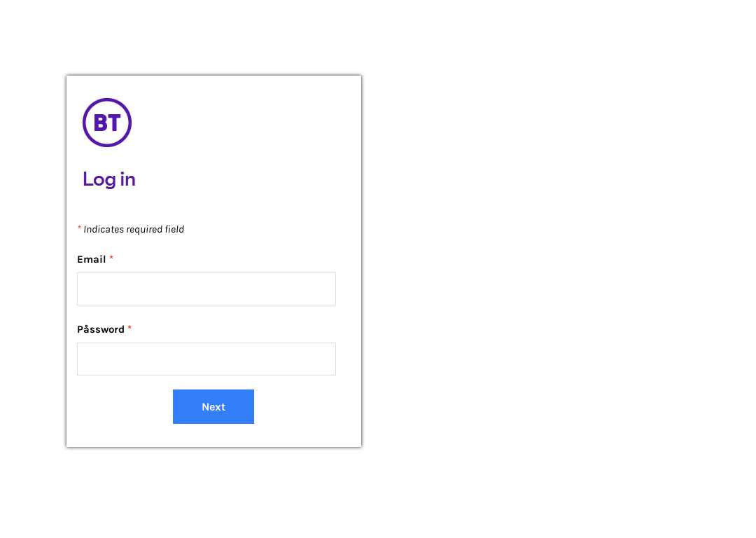Click the letters BT inside the logo
Screen dimensions: 756x538
(107, 123)
